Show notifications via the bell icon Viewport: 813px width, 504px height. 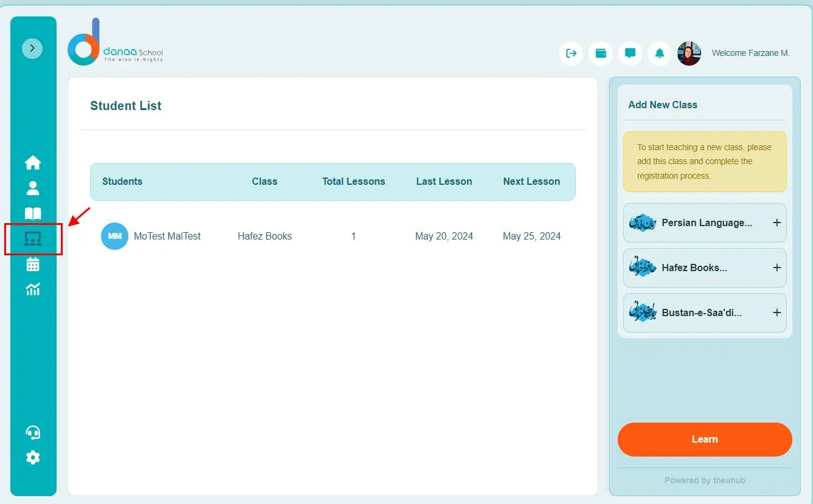click(660, 54)
